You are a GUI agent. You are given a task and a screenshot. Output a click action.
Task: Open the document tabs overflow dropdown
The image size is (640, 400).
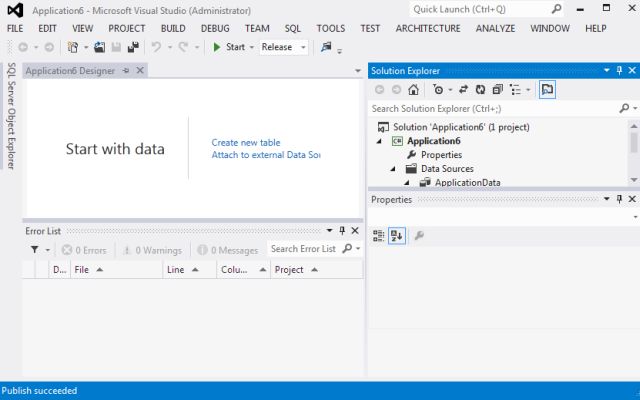point(358,71)
